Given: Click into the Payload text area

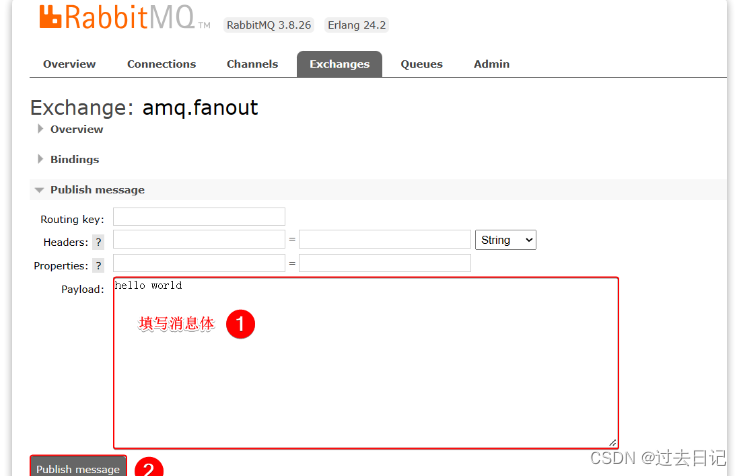Looking at the screenshot, I should pyautogui.click(x=366, y=363).
